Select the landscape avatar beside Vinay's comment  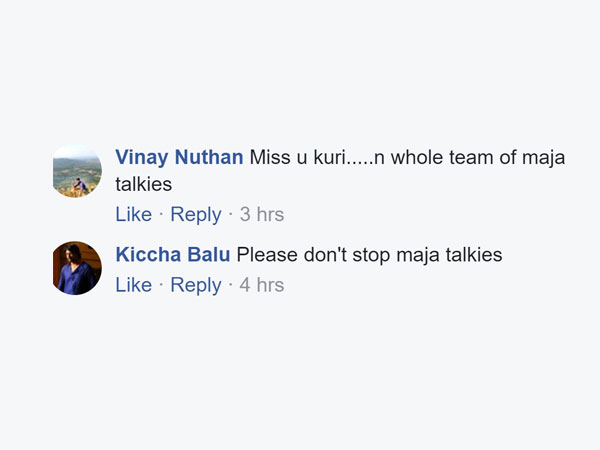pyautogui.click(x=77, y=172)
